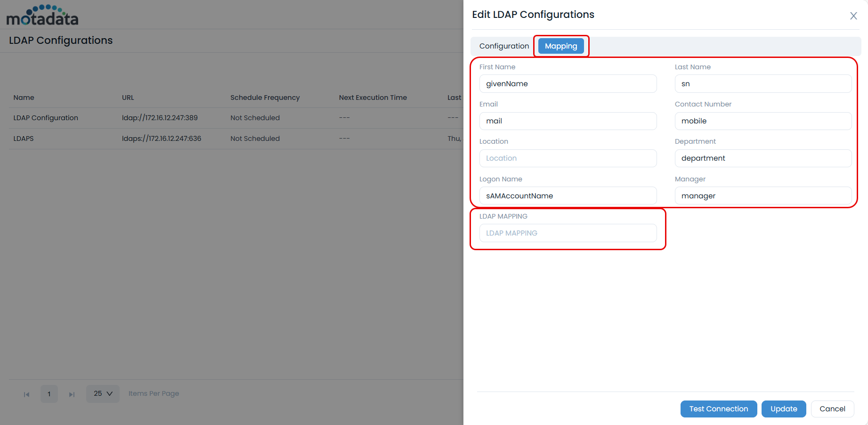This screenshot has height=425, width=868.
Task: Click the First Name field with givenName
Action: point(568,84)
